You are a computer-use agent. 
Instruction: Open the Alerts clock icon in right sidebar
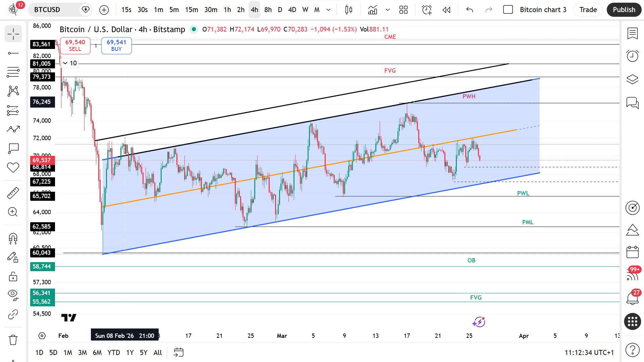coord(632,56)
